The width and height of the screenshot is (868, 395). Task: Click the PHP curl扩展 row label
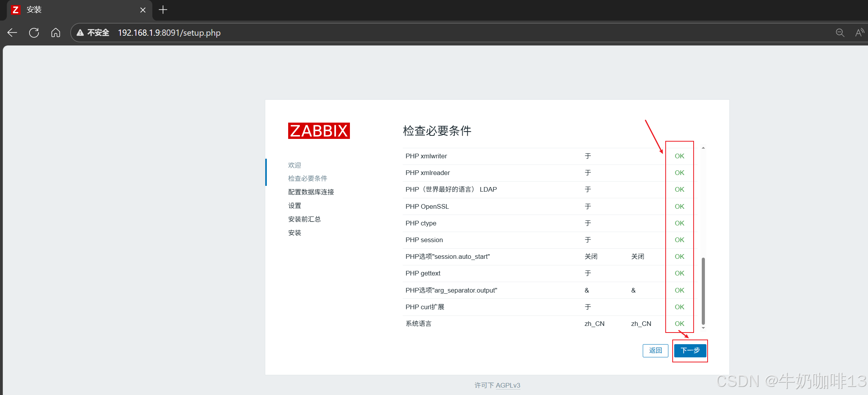click(x=425, y=307)
